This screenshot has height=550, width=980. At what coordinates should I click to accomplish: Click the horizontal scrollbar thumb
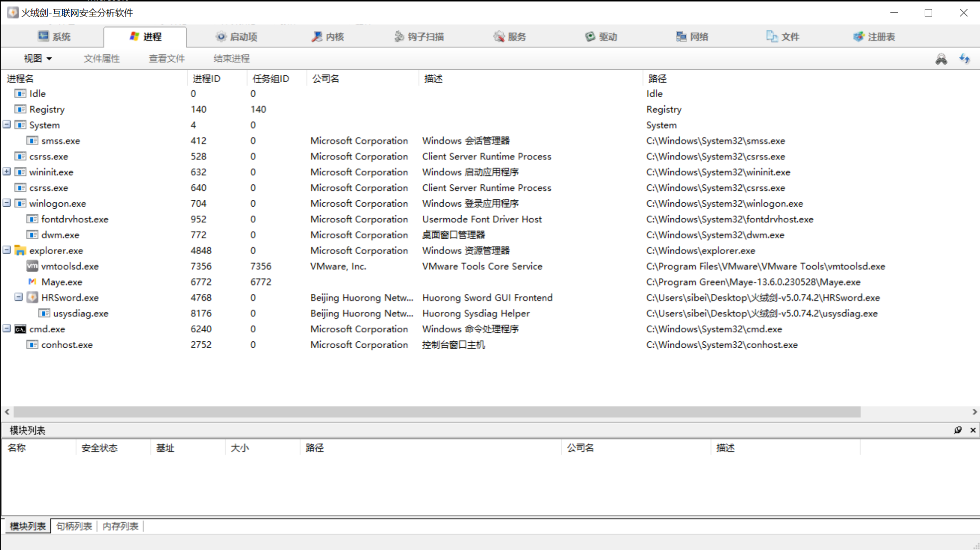pos(437,412)
